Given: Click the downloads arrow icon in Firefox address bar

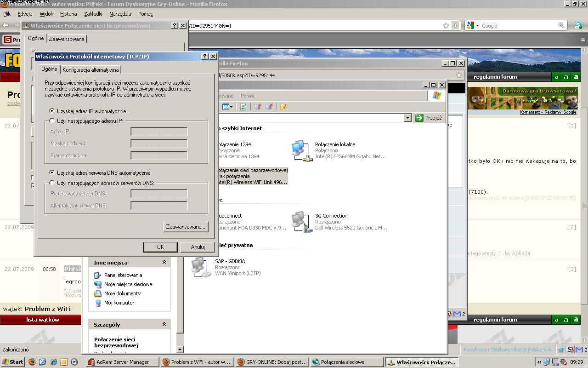Looking at the screenshot, I should 455,26.
